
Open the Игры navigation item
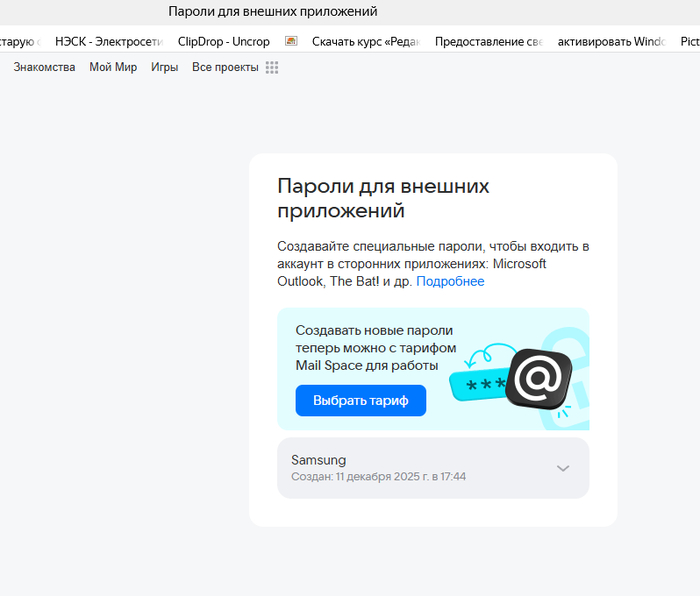[x=164, y=67]
